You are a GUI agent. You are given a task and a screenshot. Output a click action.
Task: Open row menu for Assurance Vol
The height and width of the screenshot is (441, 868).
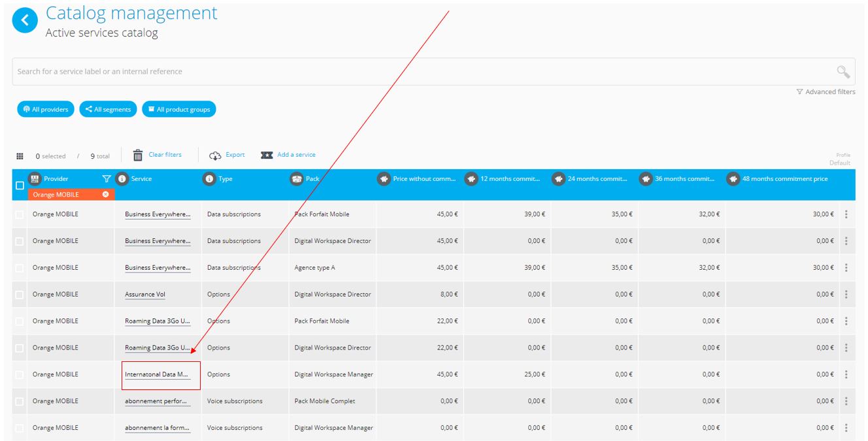(846, 295)
